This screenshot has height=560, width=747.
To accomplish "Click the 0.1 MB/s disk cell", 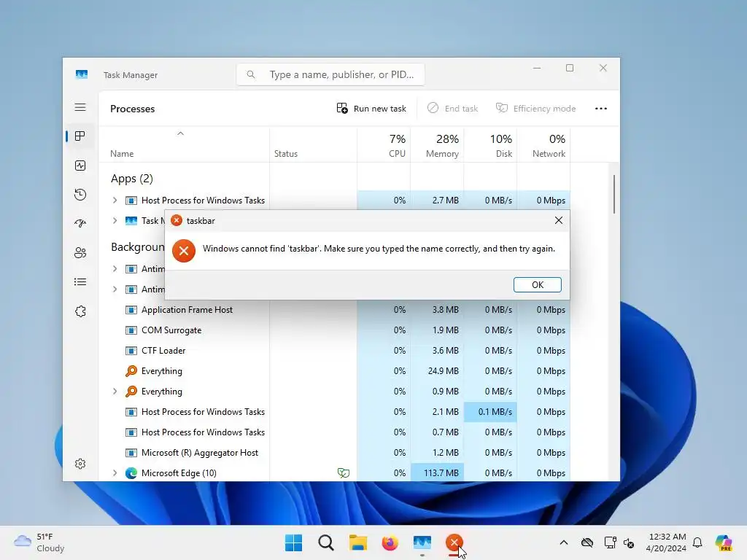I will pyautogui.click(x=490, y=412).
